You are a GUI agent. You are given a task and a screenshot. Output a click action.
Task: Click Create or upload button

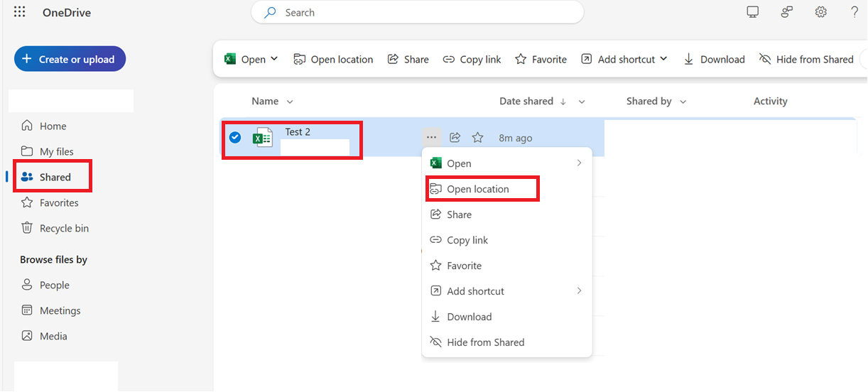pyautogui.click(x=70, y=59)
